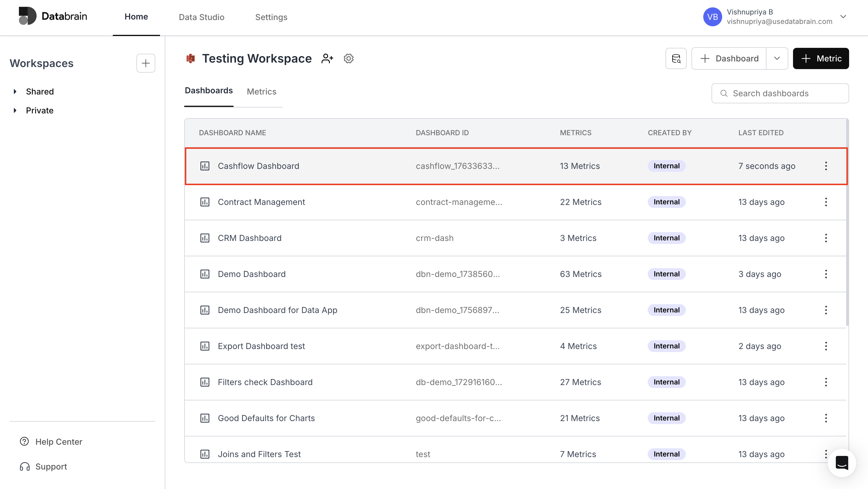Open Settings in top navigation
The height and width of the screenshot is (489, 868).
(271, 17)
